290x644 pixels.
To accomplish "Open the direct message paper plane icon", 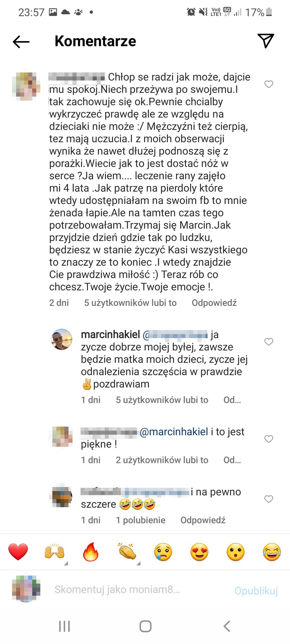I will point(265,41).
